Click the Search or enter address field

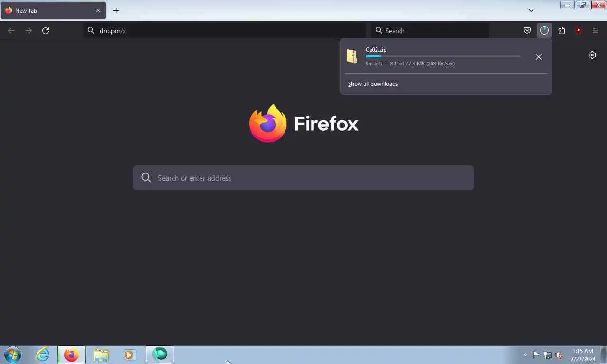pyautogui.click(x=303, y=178)
